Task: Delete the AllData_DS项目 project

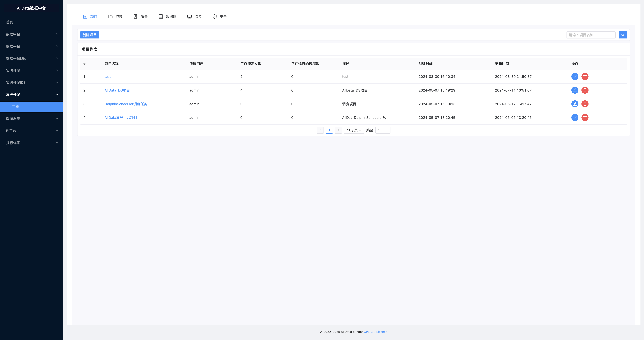Action: (585, 90)
